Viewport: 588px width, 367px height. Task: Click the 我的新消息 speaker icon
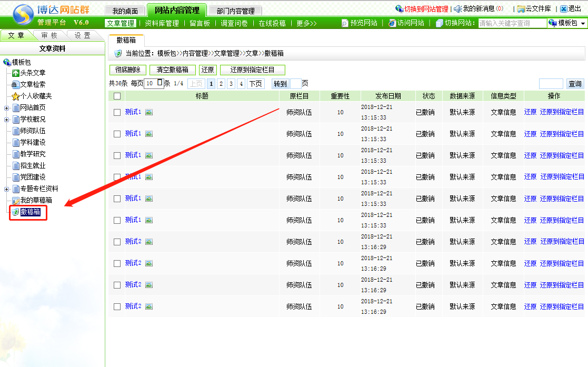click(x=457, y=9)
